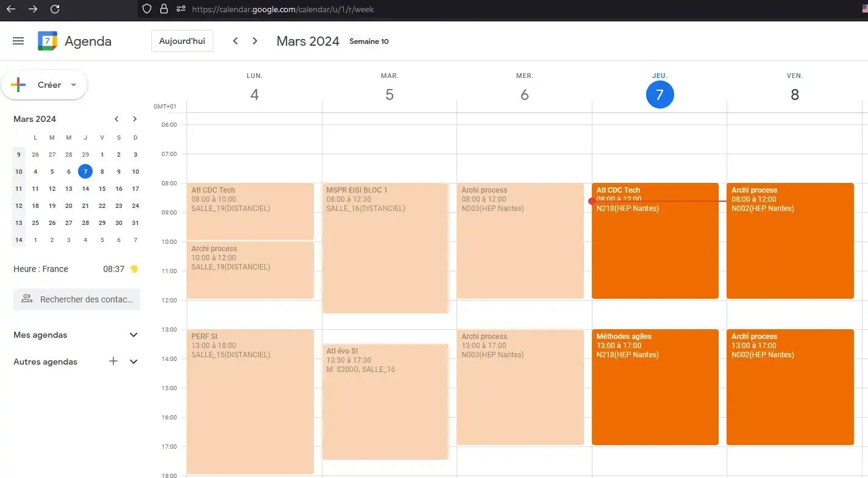Expand the Autres agendas section

[134, 362]
